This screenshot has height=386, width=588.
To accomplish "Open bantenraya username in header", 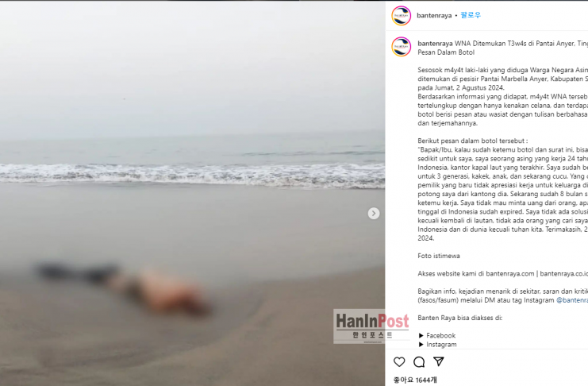I will 434,15.
